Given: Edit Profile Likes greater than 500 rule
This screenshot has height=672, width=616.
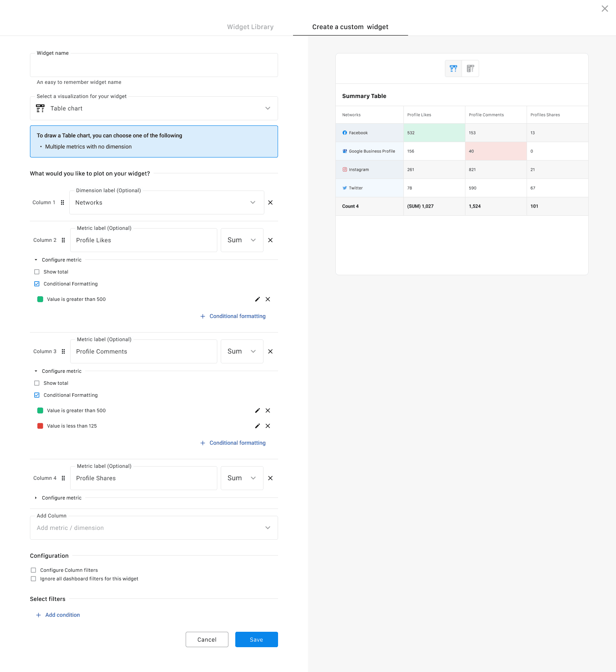Looking at the screenshot, I should click(258, 299).
